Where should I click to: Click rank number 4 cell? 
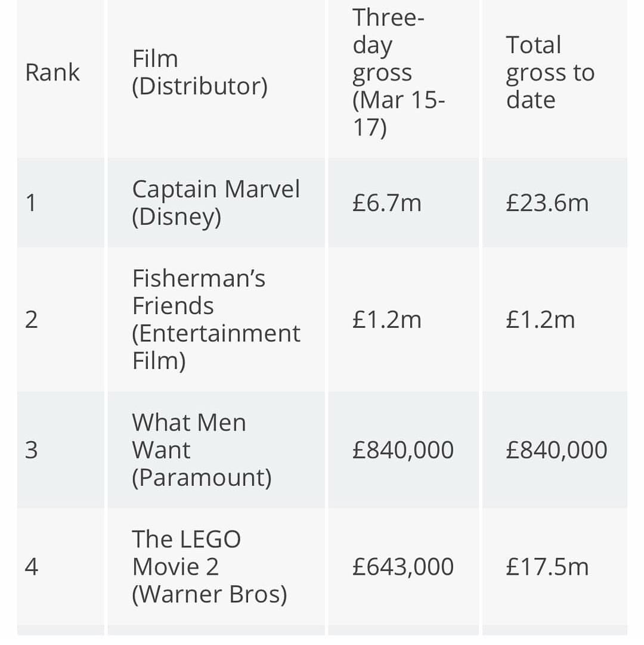[31, 567]
